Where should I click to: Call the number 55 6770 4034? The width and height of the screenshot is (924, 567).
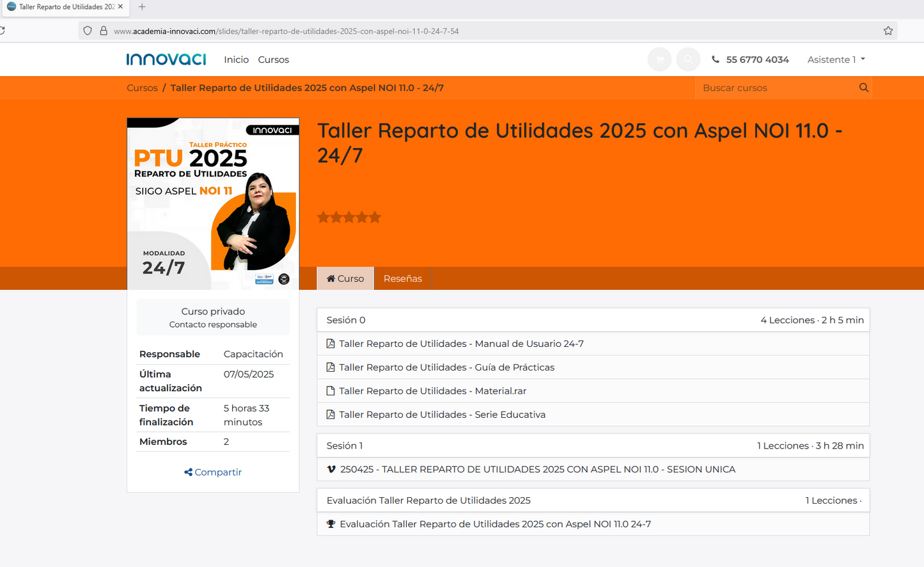[x=757, y=60]
